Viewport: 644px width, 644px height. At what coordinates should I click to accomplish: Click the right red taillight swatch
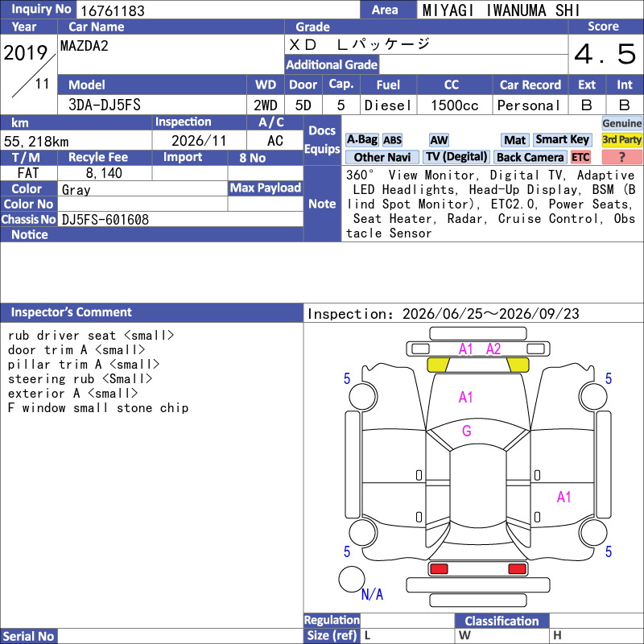point(517,569)
